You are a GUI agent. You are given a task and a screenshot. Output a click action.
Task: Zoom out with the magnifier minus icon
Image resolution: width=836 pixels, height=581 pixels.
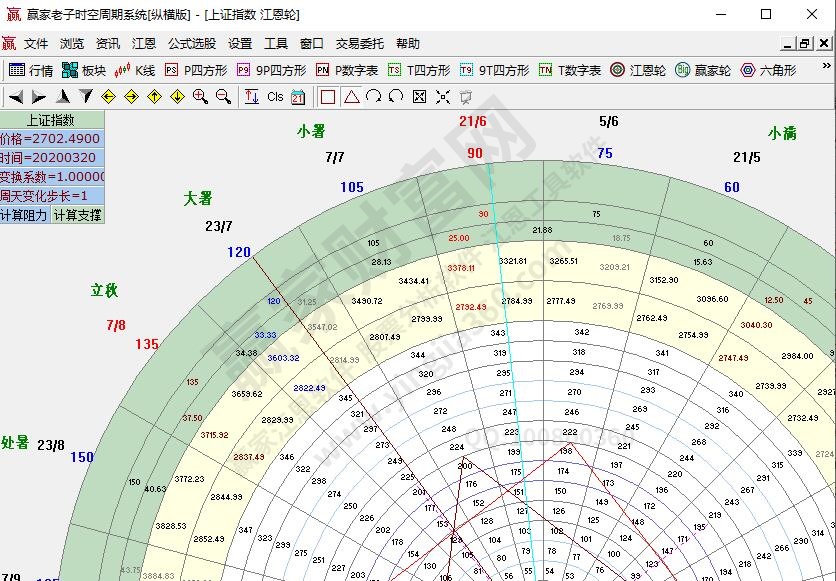[x=222, y=97]
